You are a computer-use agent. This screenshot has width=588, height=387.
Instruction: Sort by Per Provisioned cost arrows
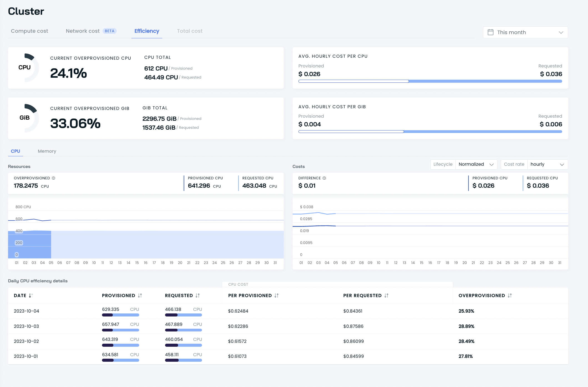pyautogui.click(x=276, y=295)
